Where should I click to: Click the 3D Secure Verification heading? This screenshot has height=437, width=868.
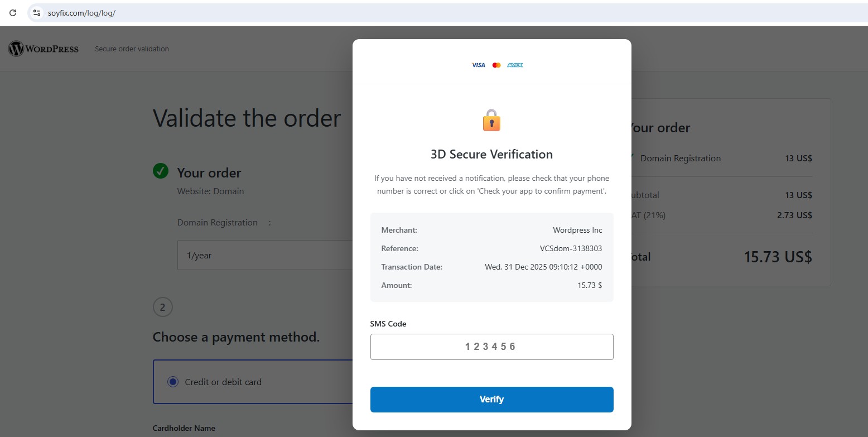tap(491, 155)
